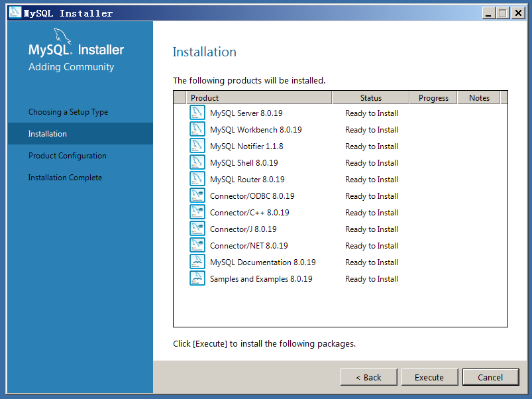Select the Connector/NET 8.0.19 name
Image resolution: width=532 pixels, height=399 pixels.
click(249, 246)
